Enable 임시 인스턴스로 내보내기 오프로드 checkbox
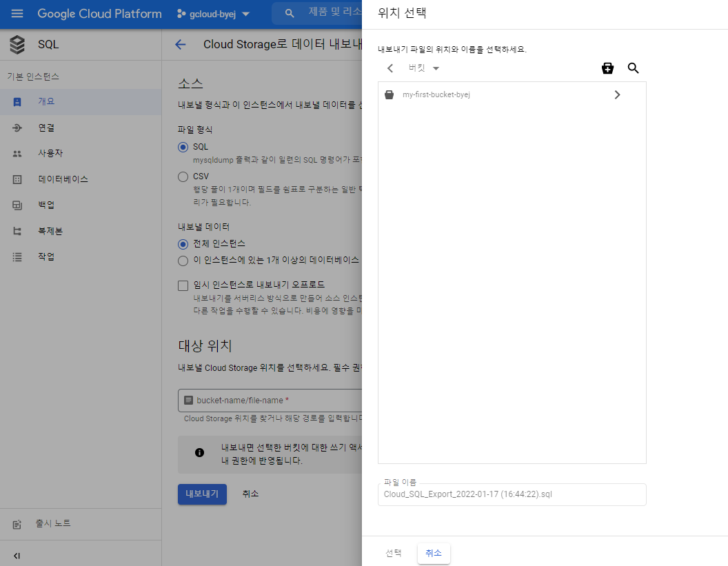The image size is (728, 566). coord(183,285)
